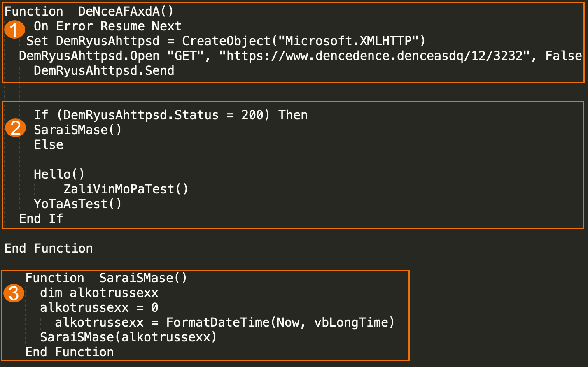The width and height of the screenshot is (588, 367).
Task: Click the YoTaAsTest() call
Action: pos(78,204)
